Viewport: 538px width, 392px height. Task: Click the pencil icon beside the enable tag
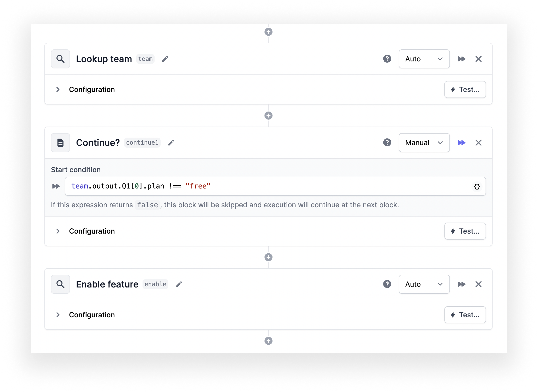click(179, 284)
